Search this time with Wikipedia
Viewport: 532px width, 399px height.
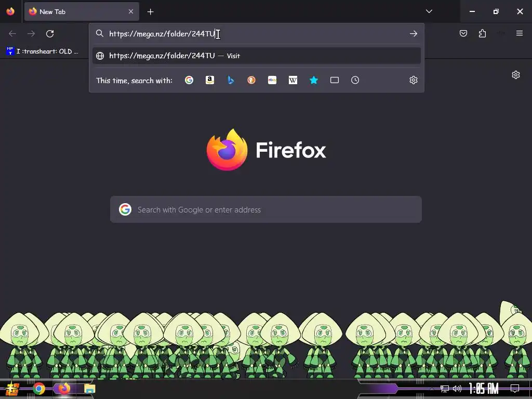293,80
